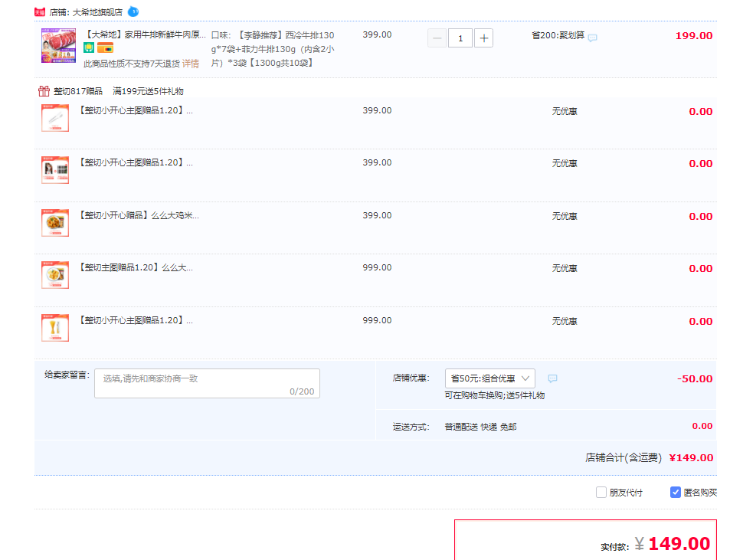Screen dimensions: 730x560
Task: Open the 【大希地】家用牛排 product title
Action: 145,35
